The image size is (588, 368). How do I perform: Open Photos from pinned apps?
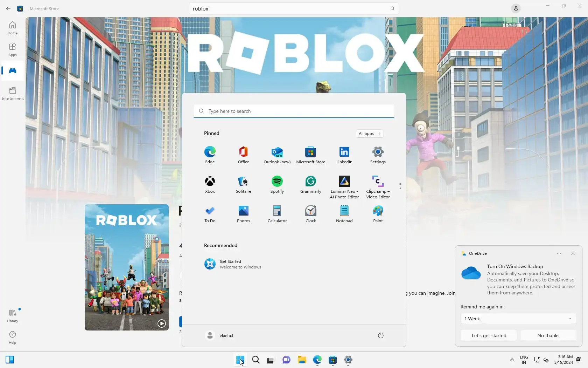click(x=244, y=214)
